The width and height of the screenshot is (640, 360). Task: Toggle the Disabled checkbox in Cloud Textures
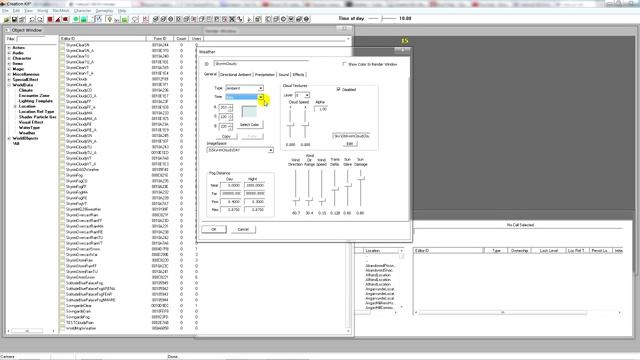coord(338,89)
